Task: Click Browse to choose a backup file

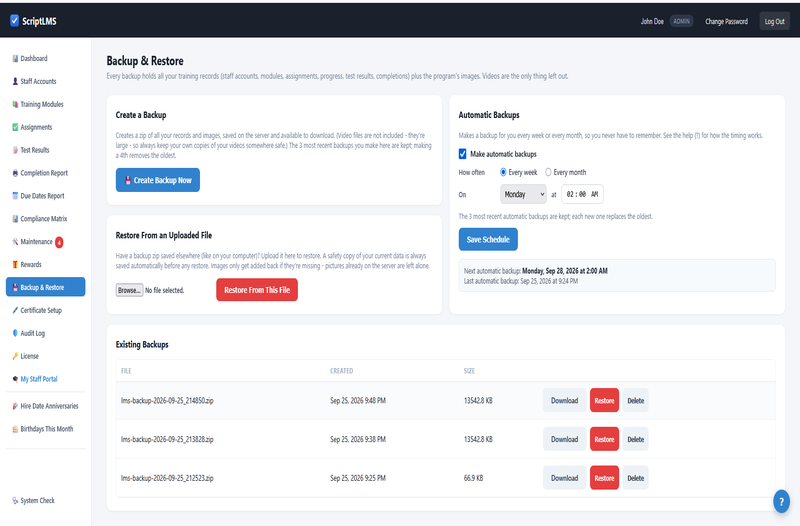Action: [x=129, y=290]
